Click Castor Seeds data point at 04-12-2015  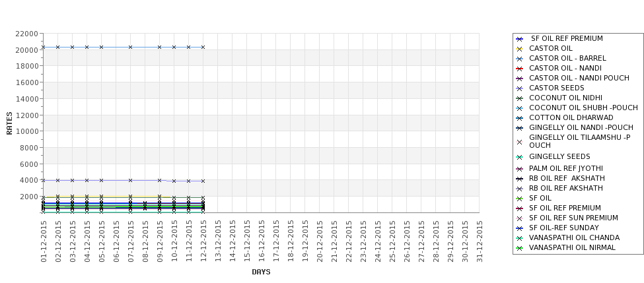click(x=87, y=181)
